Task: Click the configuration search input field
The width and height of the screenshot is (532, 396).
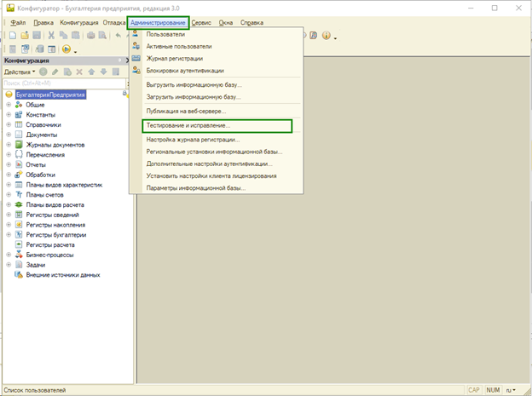Action: coord(64,83)
